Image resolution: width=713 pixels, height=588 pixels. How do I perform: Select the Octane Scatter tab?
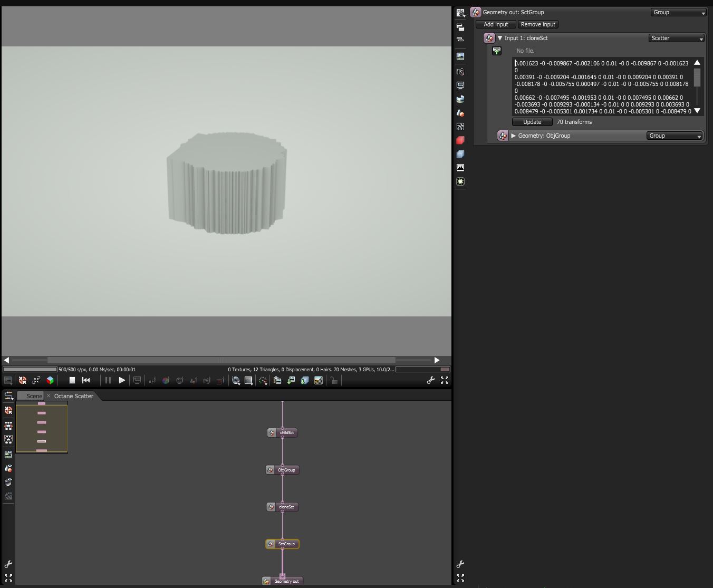click(73, 396)
